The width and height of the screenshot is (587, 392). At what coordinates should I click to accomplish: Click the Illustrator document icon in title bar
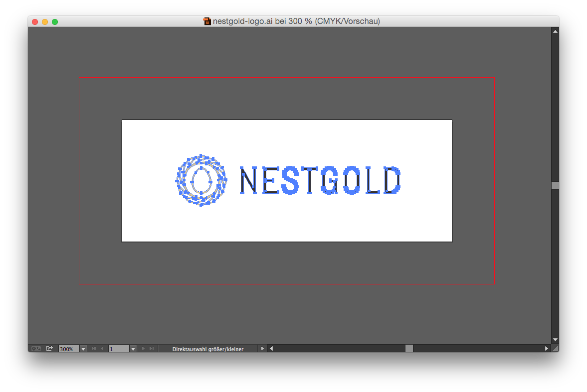pyautogui.click(x=207, y=21)
